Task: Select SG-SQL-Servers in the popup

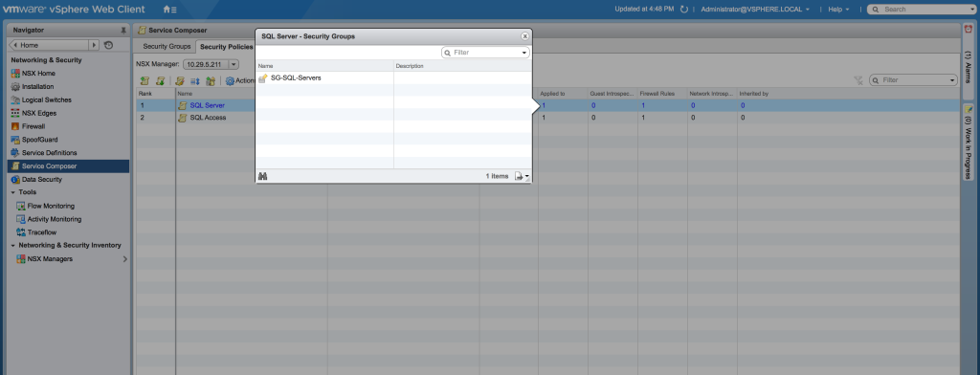Action: pyautogui.click(x=296, y=78)
